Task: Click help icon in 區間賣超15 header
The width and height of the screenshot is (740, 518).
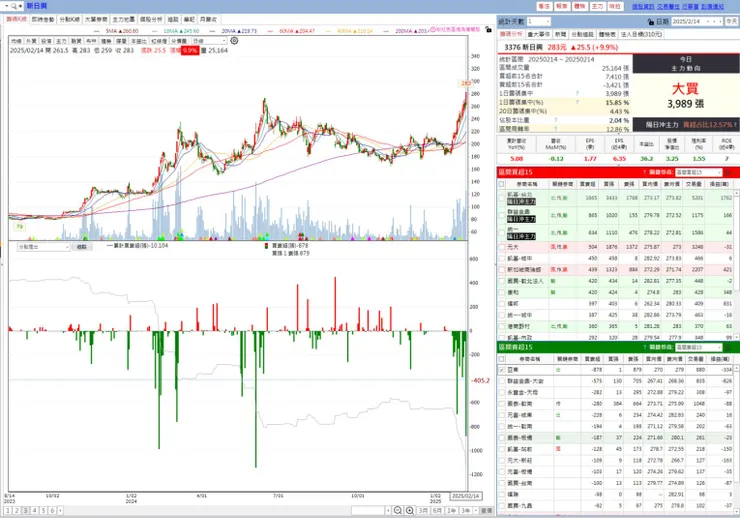Action: coord(644,347)
